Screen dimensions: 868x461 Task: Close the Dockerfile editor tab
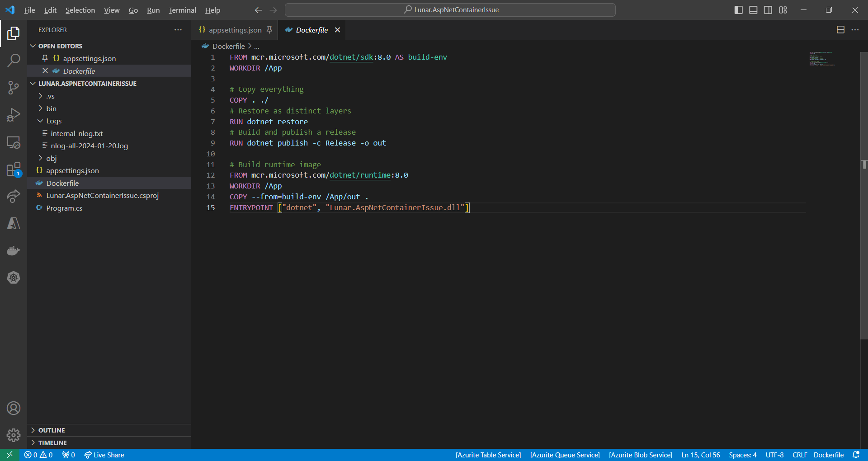337,30
